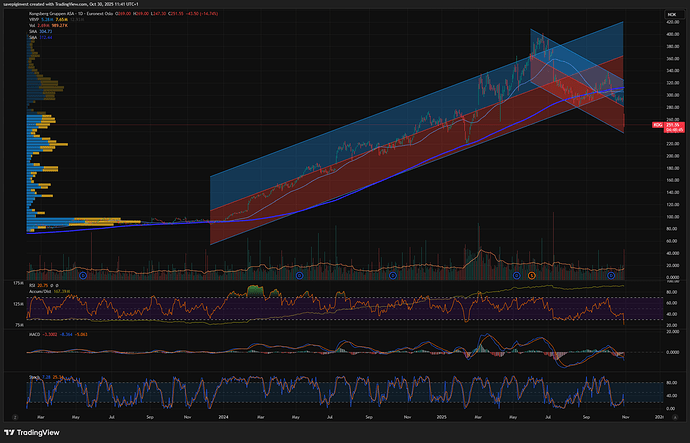Image resolution: width=690 pixels, height=443 pixels.
Task: Click the orange earnings marker on volume pane
Action: click(x=532, y=274)
